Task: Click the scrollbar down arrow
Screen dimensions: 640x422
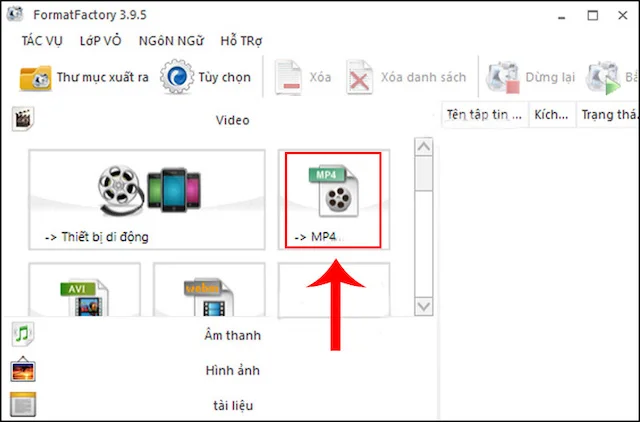Action: coord(424,306)
